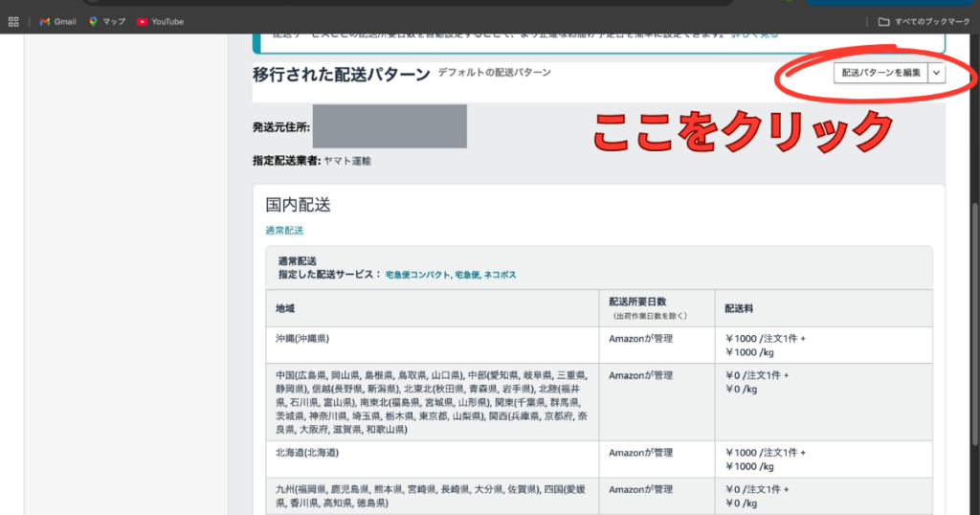Open the Google Maps bookmark

[94, 21]
